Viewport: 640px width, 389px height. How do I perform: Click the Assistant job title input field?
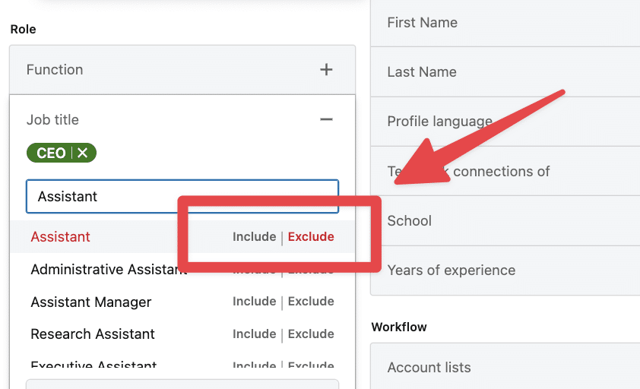pos(182,196)
